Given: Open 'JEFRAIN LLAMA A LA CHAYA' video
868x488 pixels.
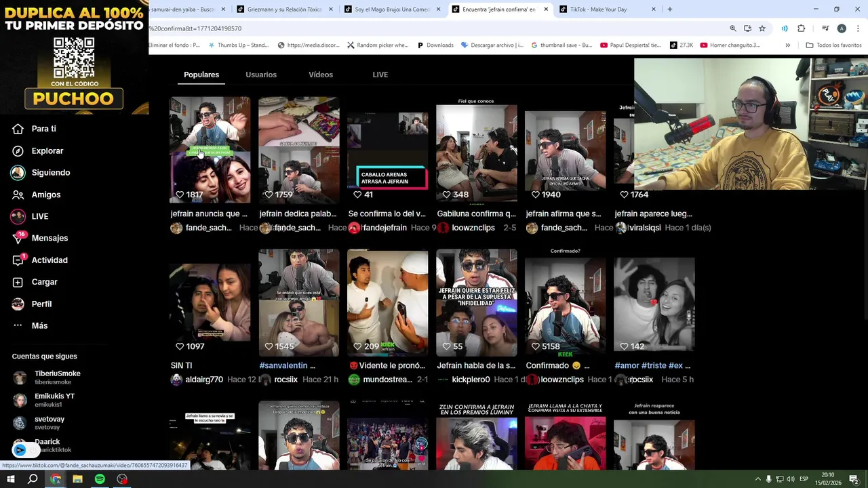Looking at the screenshot, I should pos(565,435).
